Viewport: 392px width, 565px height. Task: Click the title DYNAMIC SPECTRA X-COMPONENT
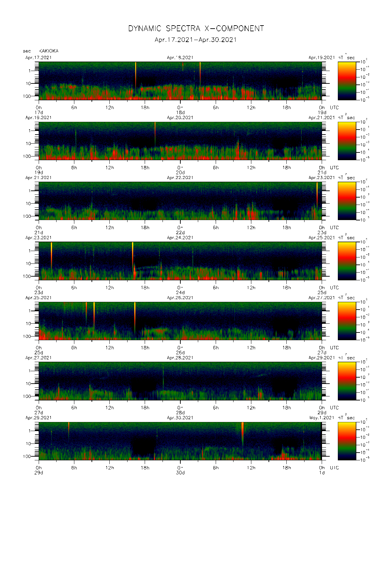[x=196, y=29]
